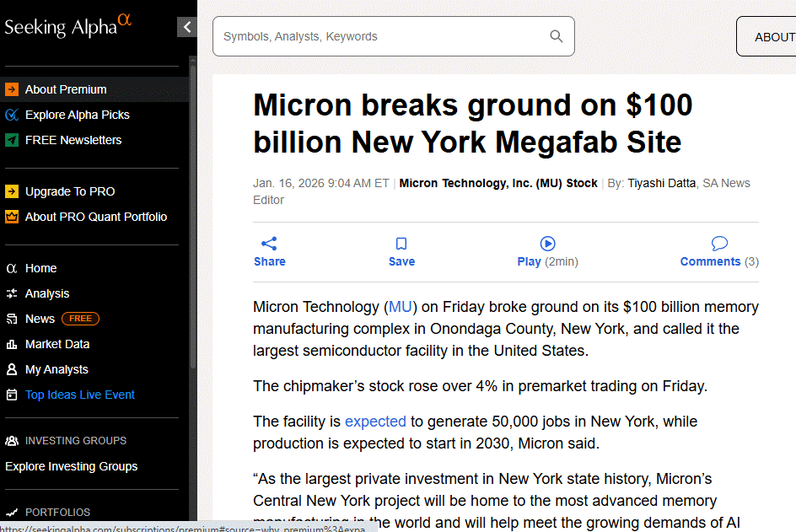Click the Save bookmark icon
Image resolution: width=796 pixels, height=532 pixels.
click(401, 244)
